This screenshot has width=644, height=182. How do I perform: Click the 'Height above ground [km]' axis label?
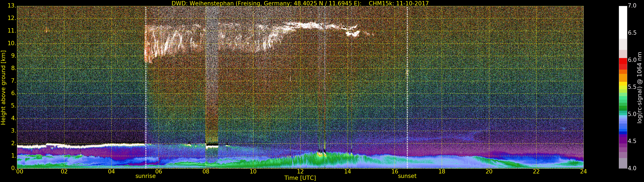coord(3,88)
